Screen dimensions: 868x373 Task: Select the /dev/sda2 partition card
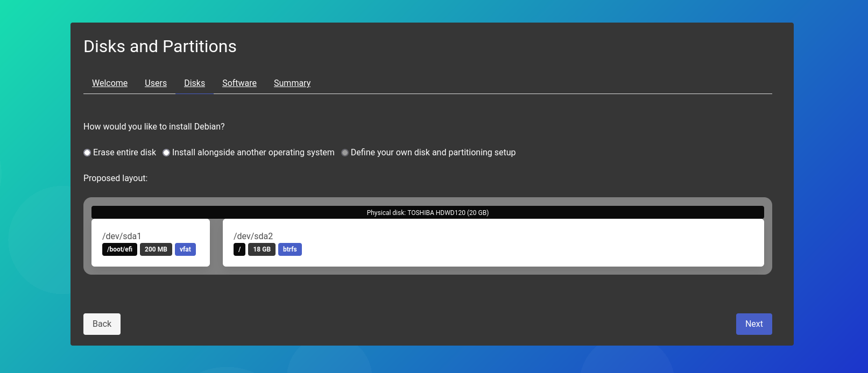coord(493,242)
